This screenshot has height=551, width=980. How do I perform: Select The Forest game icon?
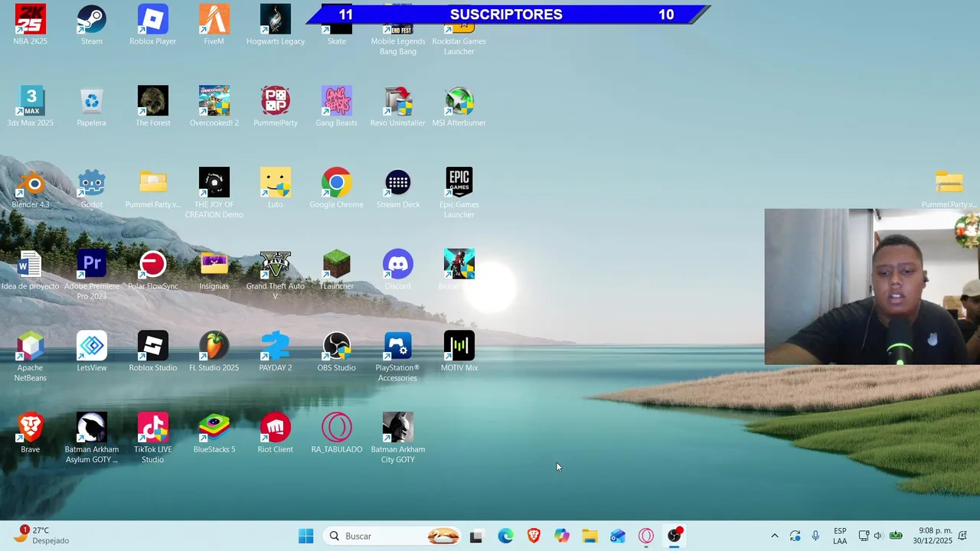point(153,101)
